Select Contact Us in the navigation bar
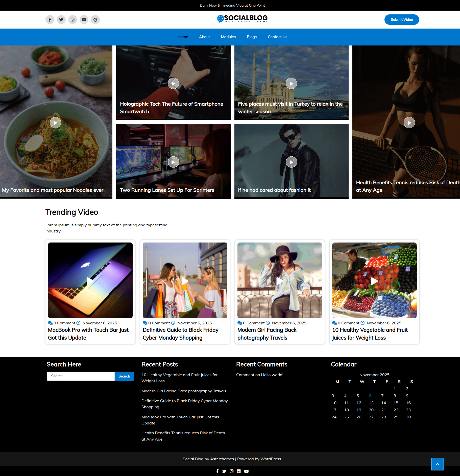 [277, 37]
